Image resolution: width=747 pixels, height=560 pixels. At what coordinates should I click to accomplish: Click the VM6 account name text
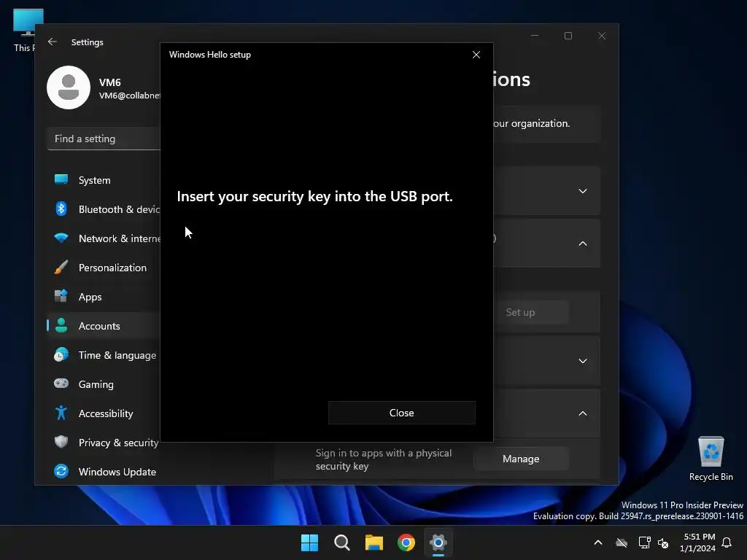click(x=110, y=82)
